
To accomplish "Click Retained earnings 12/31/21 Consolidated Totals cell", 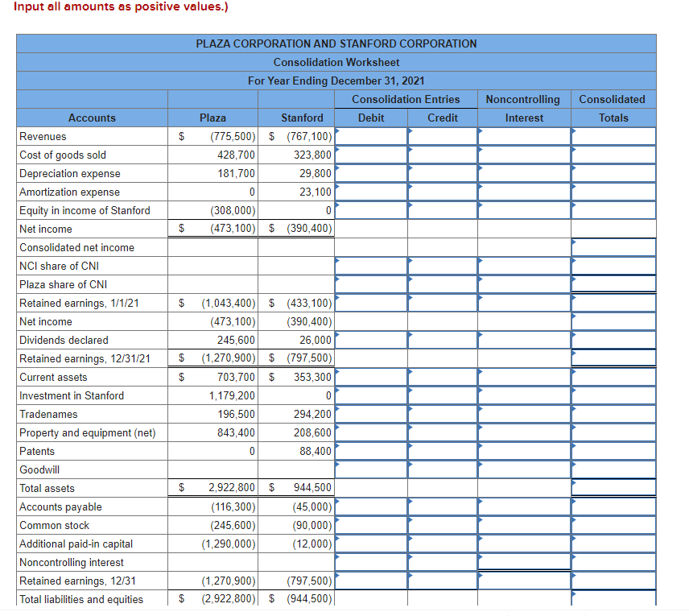I will click(x=613, y=358).
